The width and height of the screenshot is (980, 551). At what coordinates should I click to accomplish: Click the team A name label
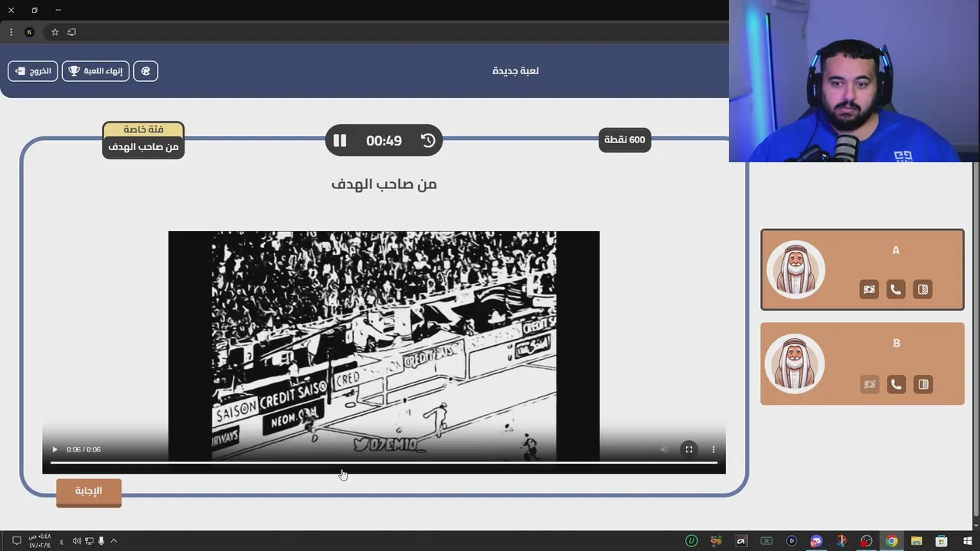[x=896, y=250]
